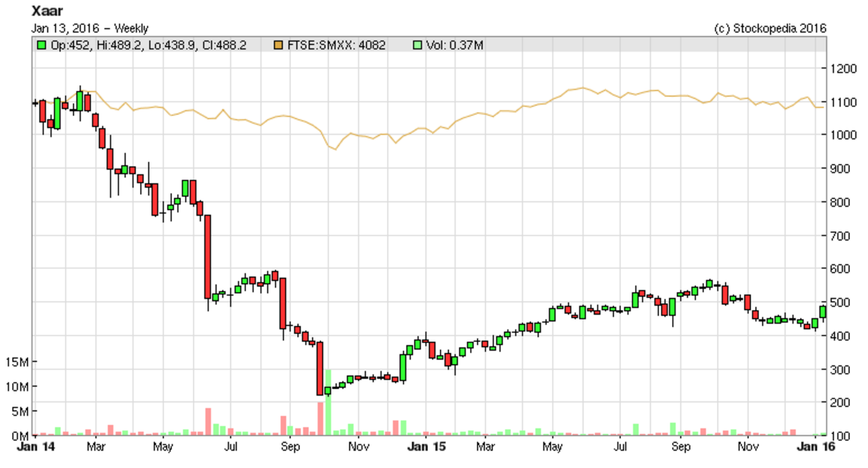The width and height of the screenshot is (868, 468).
Task: Click the first 'Mar' date label after Jan 14
Action: click(x=96, y=446)
